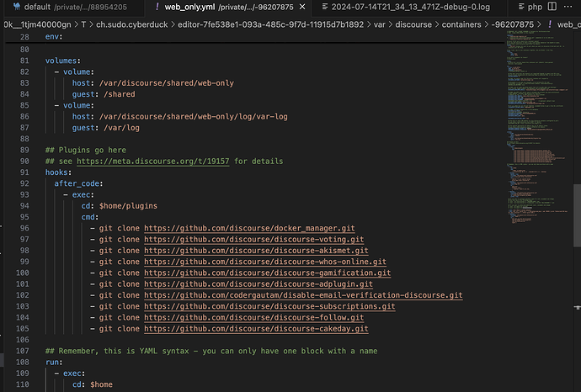Open the discourse-follow.git link

tap(253, 318)
